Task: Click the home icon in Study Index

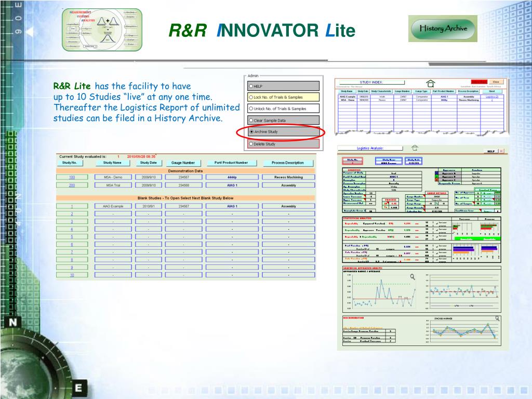Action: click(x=430, y=84)
